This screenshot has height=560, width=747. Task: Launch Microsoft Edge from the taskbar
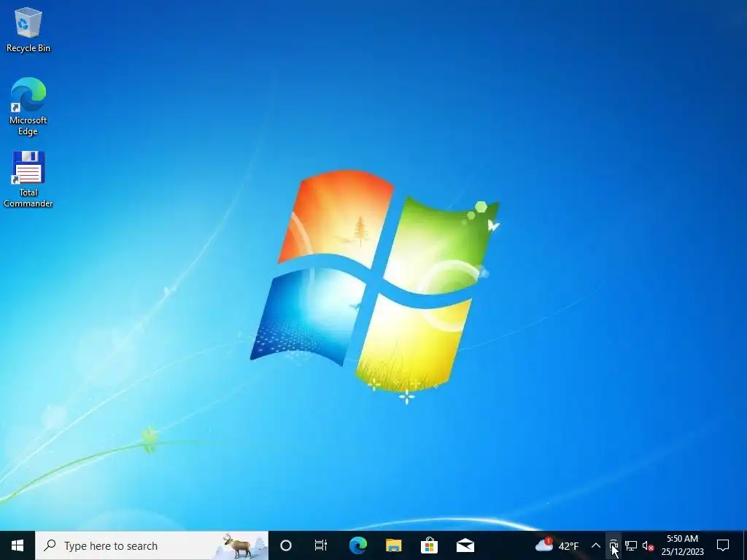coord(357,545)
